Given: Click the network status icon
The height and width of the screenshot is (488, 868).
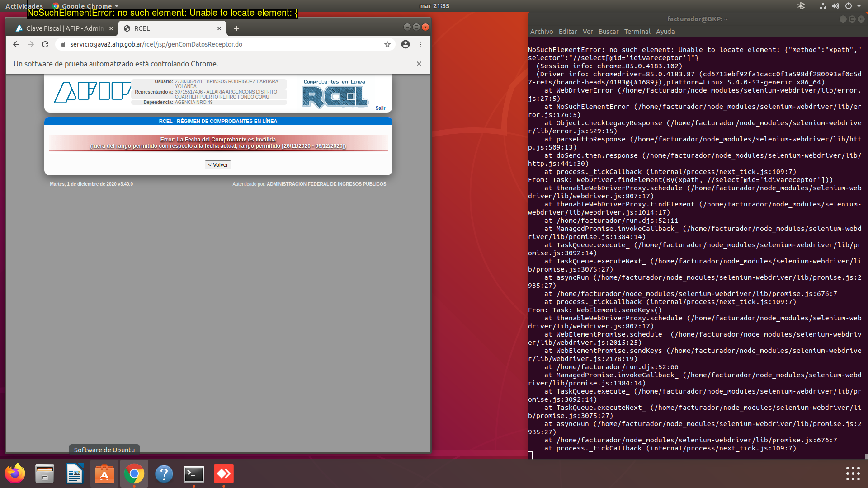Looking at the screenshot, I should pyautogui.click(x=823, y=6).
